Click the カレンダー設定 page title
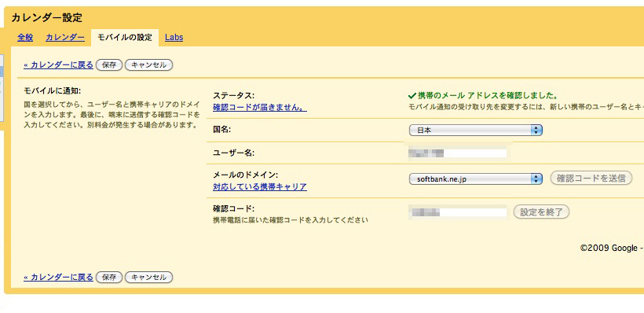 click(47, 17)
